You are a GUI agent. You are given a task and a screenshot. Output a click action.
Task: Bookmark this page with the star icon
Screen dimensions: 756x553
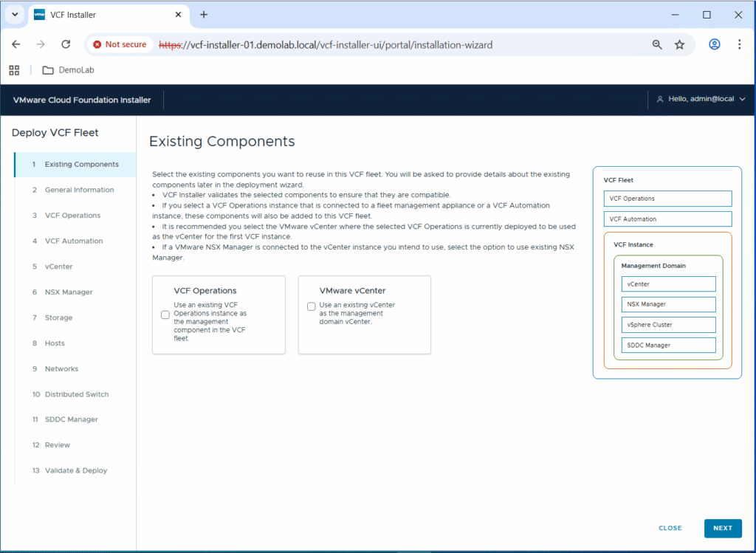coord(679,44)
